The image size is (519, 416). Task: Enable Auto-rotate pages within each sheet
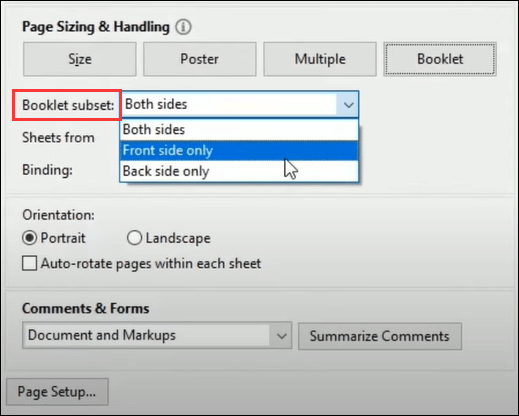point(29,263)
